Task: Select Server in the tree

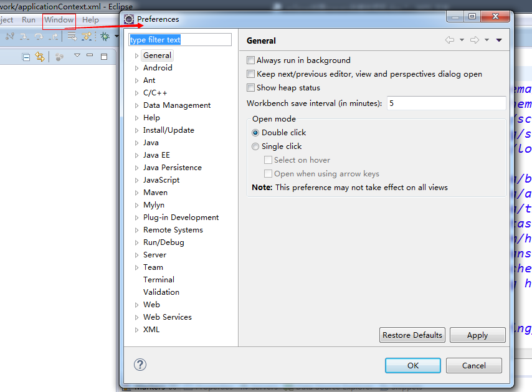Action: pyautogui.click(x=154, y=255)
